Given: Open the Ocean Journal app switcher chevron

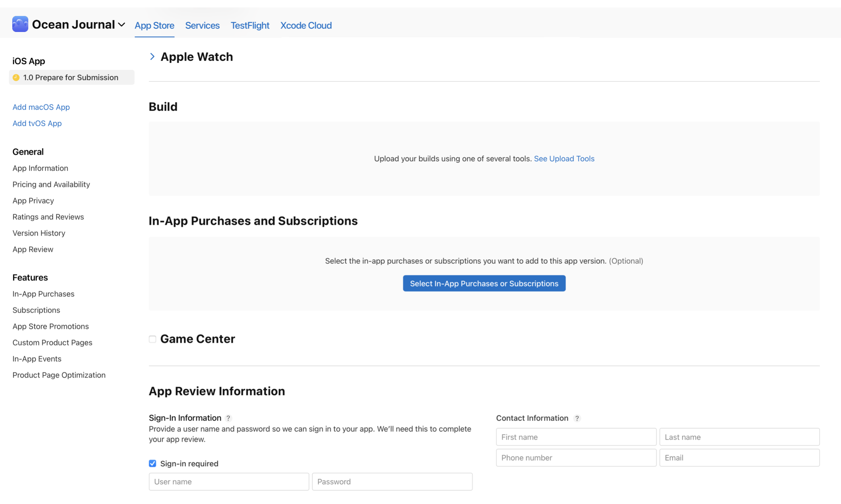Looking at the screenshot, I should tap(122, 25).
